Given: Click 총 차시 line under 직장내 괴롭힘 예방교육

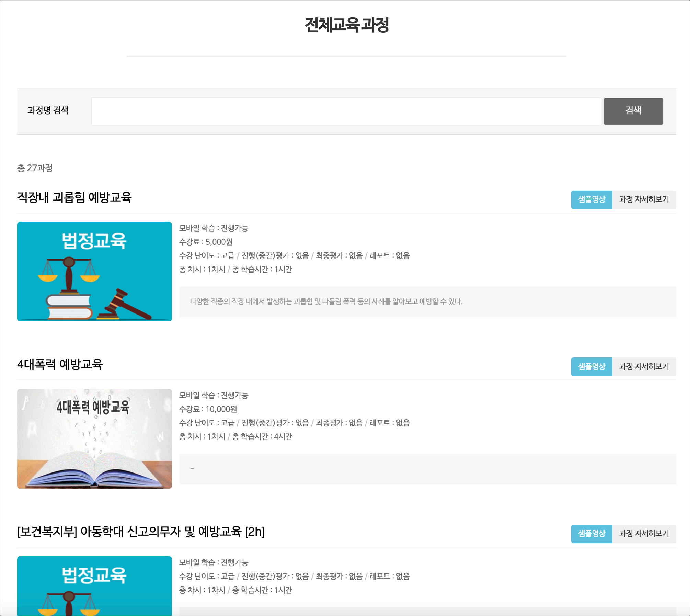Looking at the screenshot, I should tap(235, 269).
